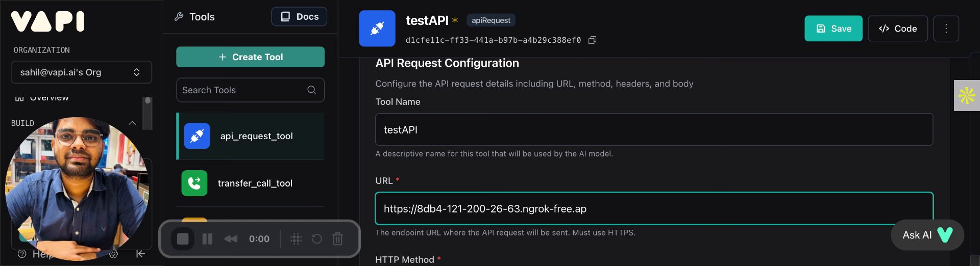
Task: Restart the recording with the circular arrow
Action: (316, 239)
